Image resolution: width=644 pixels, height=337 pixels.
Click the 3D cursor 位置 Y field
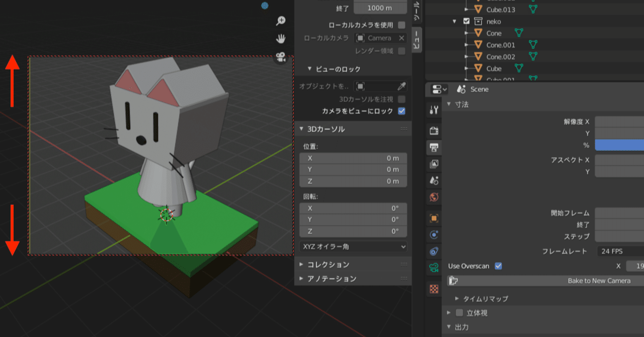353,170
